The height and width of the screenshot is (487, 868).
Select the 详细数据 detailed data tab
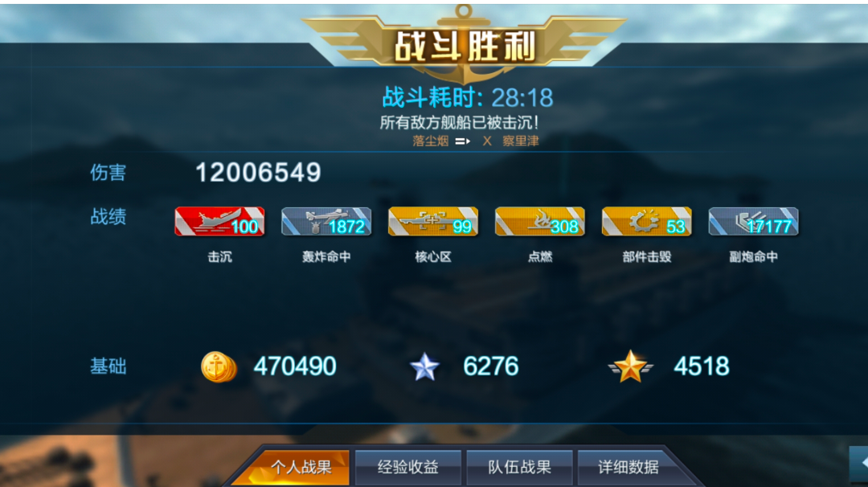point(628,467)
